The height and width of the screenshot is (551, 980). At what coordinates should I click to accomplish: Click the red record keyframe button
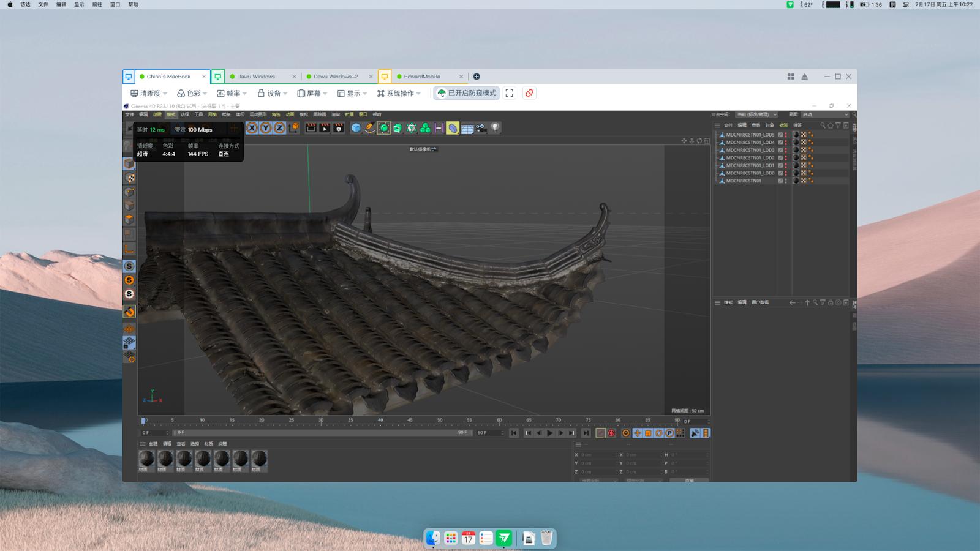point(611,433)
